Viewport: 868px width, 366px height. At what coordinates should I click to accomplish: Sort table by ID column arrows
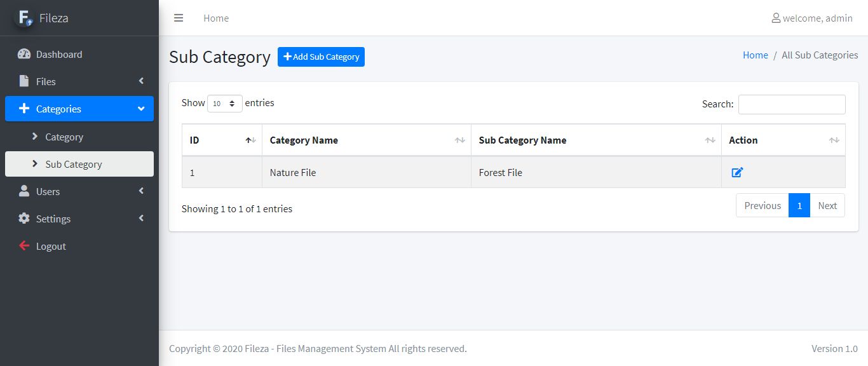click(x=251, y=140)
